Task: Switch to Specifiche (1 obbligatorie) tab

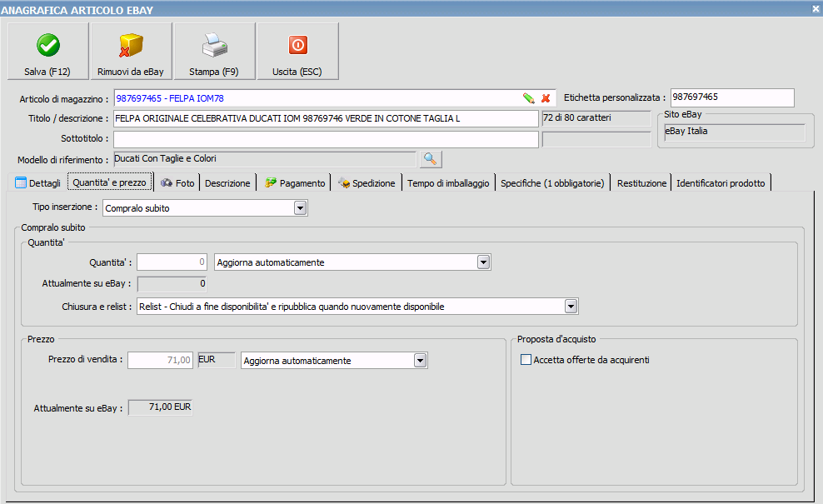Action: pyautogui.click(x=552, y=182)
